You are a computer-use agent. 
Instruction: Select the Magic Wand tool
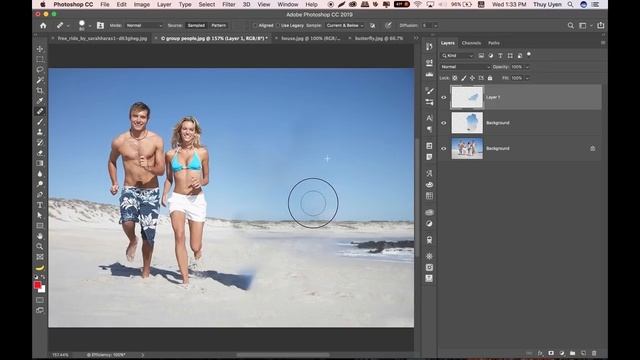(x=40, y=80)
